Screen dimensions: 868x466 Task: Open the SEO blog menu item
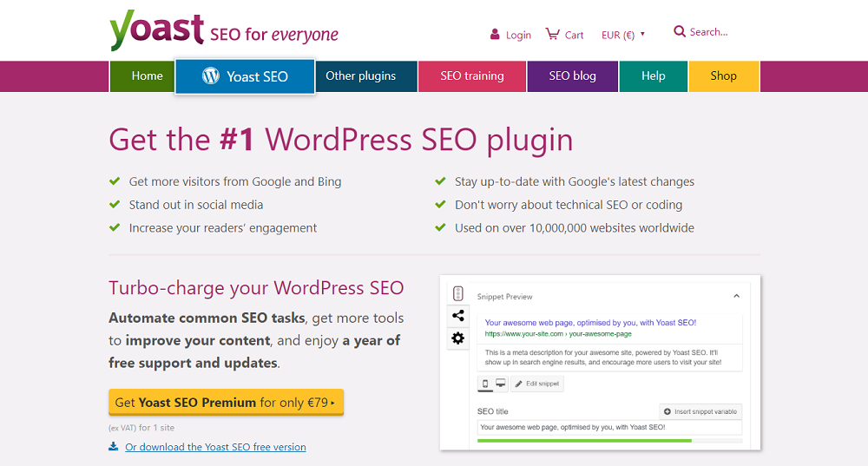[x=572, y=76]
